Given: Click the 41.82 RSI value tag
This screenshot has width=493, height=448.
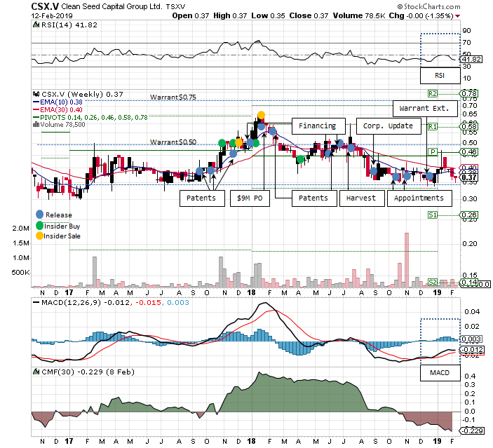Looking at the screenshot, I should coord(472,59).
